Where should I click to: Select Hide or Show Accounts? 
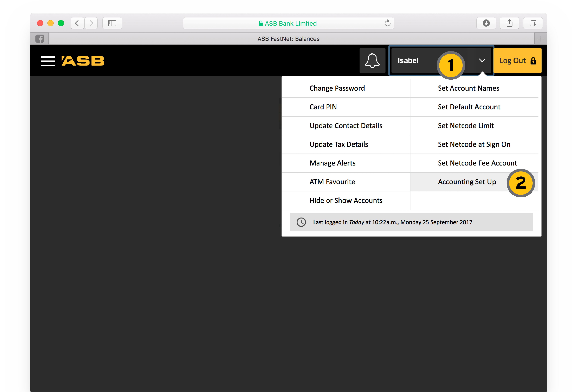(346, 200)
